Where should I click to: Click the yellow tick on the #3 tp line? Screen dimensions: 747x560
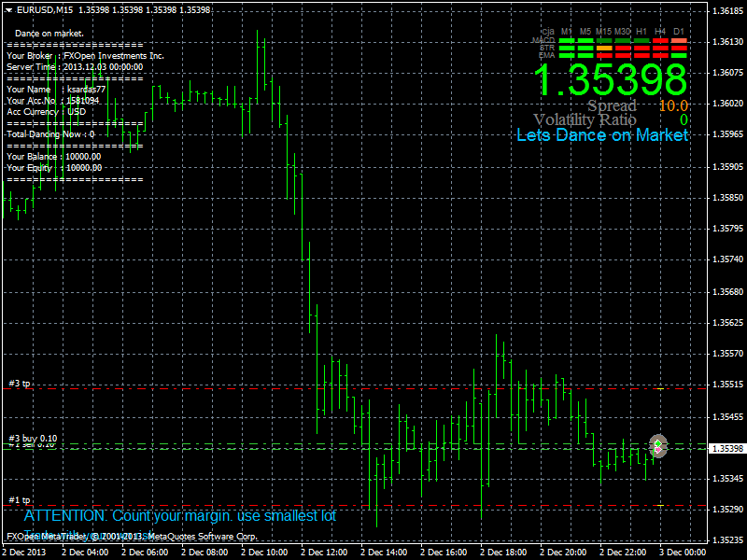660,389
